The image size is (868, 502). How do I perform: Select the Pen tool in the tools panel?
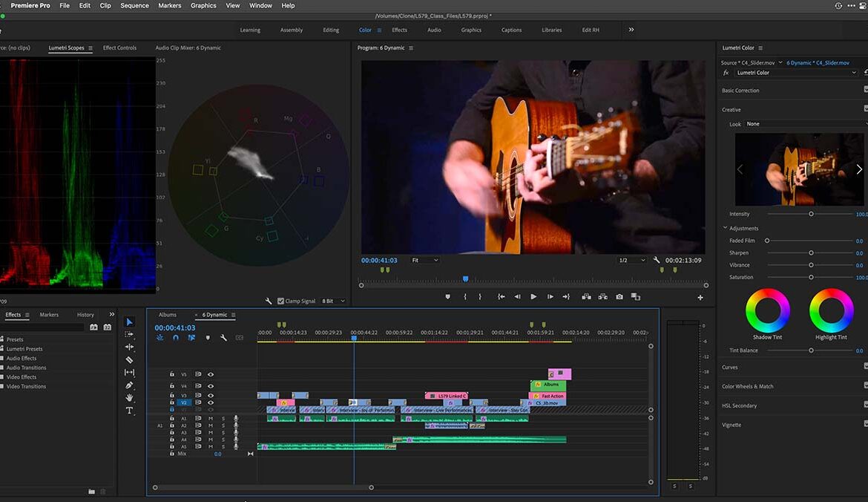[129, 385]
